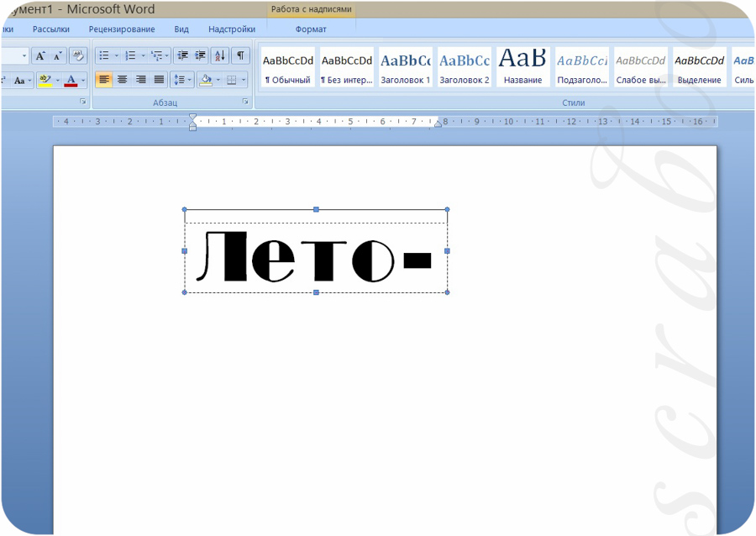Click the Sort button with A-Z arrow
Screen dimensions: 756x536
[x=220, y=56]
